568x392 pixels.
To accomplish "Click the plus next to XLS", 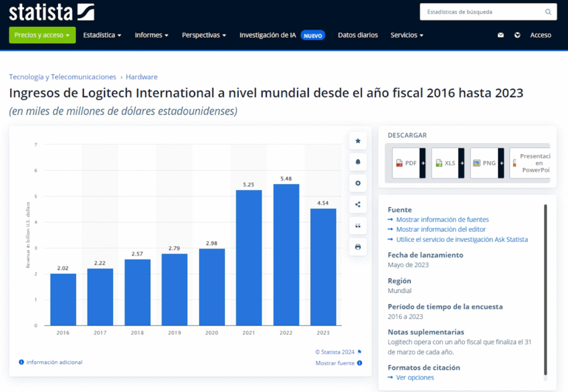I will tap(461, 163).
